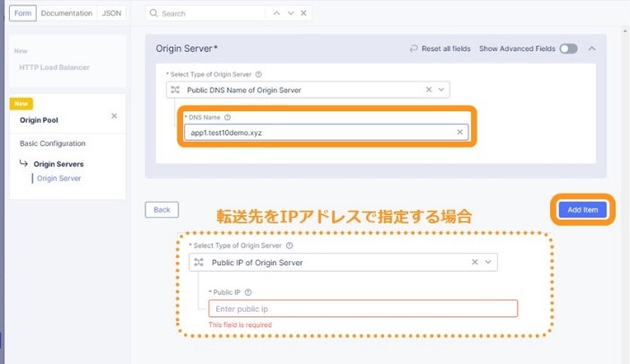Click the New badge above Origin Pool
The image size is (630, 364).
(22, 103)
